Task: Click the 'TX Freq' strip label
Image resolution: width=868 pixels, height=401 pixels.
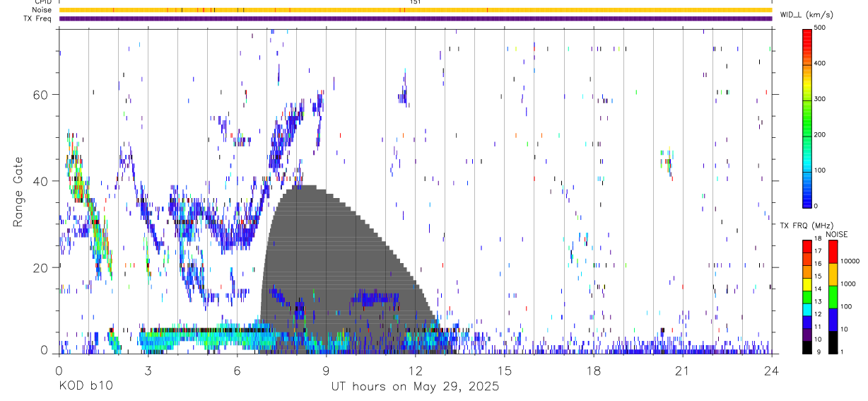Action: coord(37,18)
